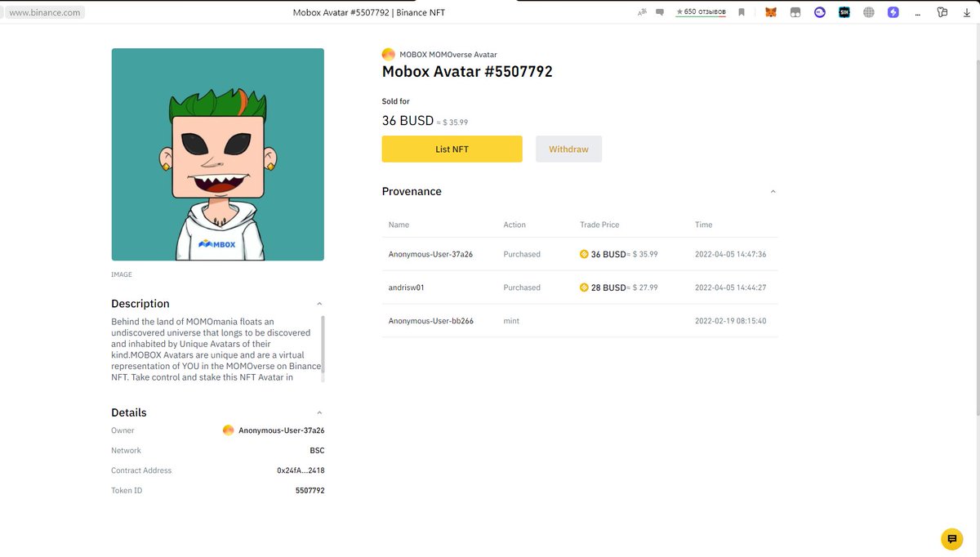Viewport: 980px width, 557px height.
Task: Open Anonymous-User-bb266 in Provenance table
Action: (431, 321)
